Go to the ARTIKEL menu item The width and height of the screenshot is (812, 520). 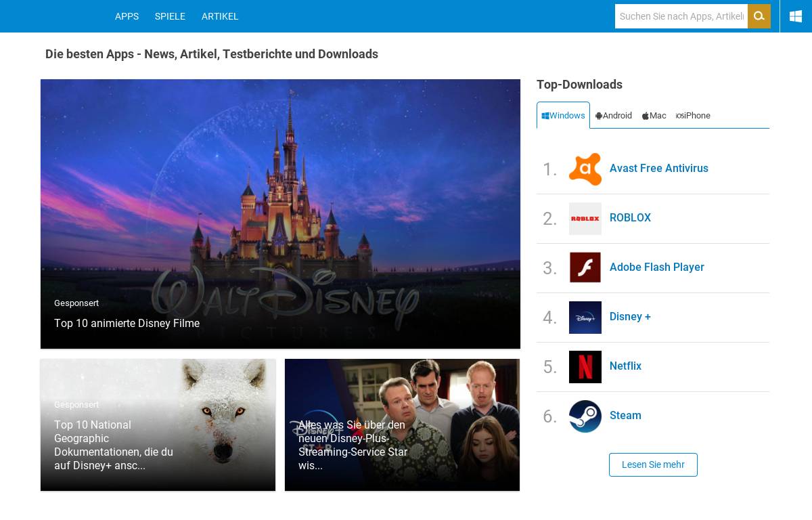pyautogui.click(x=220, y=16)
